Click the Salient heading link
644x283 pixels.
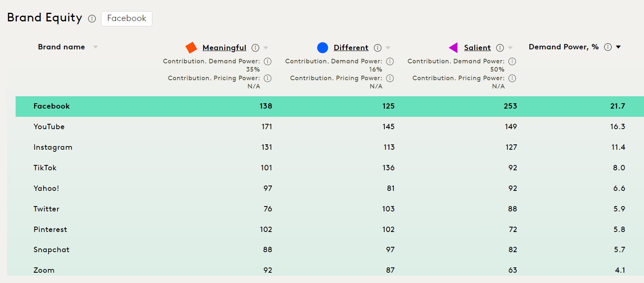[x=477, y=47]
